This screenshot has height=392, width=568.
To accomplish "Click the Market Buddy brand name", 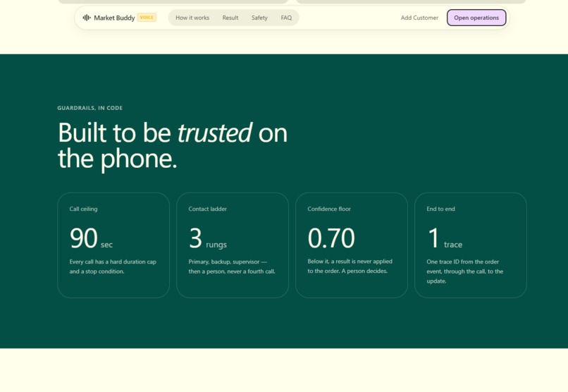I will tap(114, 18).
